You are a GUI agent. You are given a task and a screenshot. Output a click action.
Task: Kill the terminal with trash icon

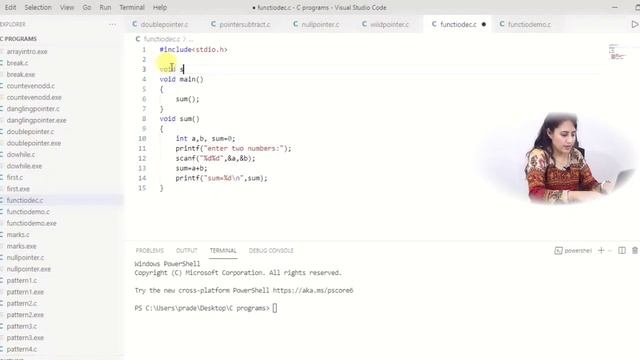[x=635, y=251]
